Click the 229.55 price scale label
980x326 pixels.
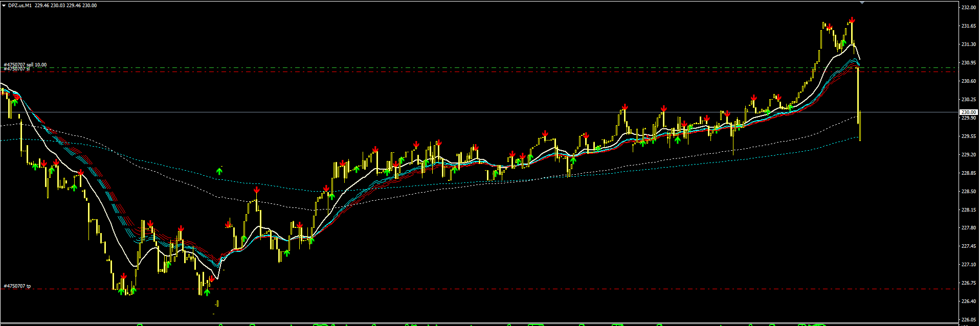point(969,136)
